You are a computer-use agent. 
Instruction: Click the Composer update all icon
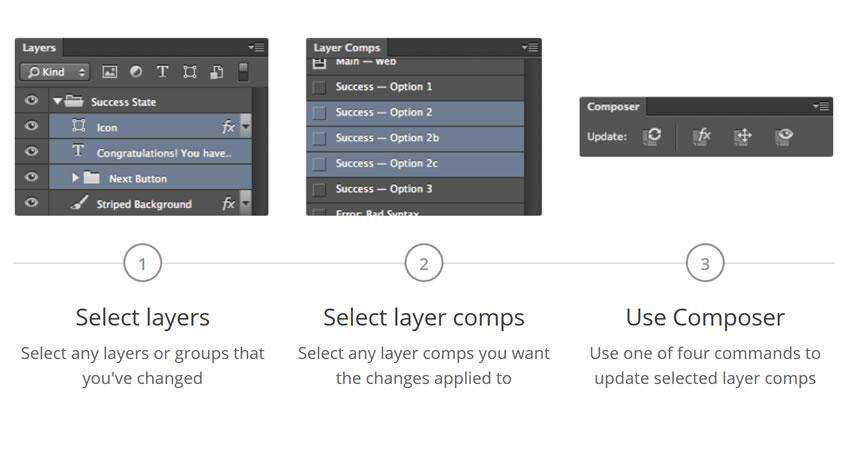[x=652, y=136]
